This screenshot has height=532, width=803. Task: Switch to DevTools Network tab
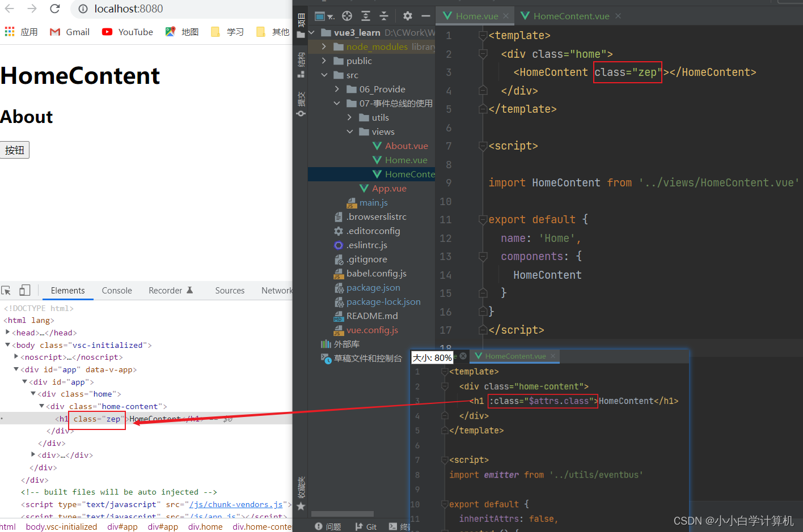tap(277, 291)
